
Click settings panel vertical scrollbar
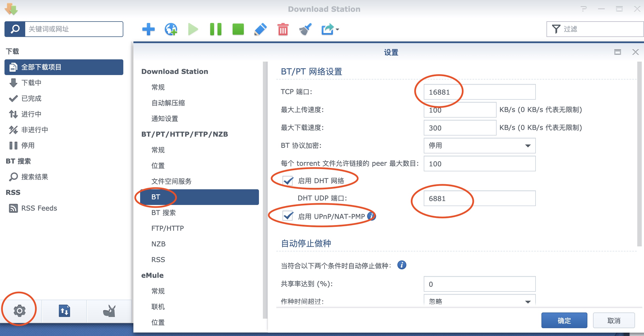(x=639, y=154)
